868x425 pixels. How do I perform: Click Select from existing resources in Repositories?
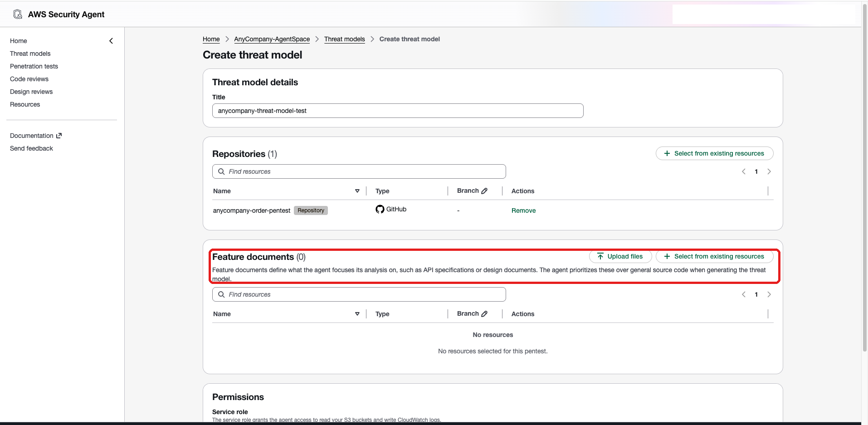coord(715,153)
